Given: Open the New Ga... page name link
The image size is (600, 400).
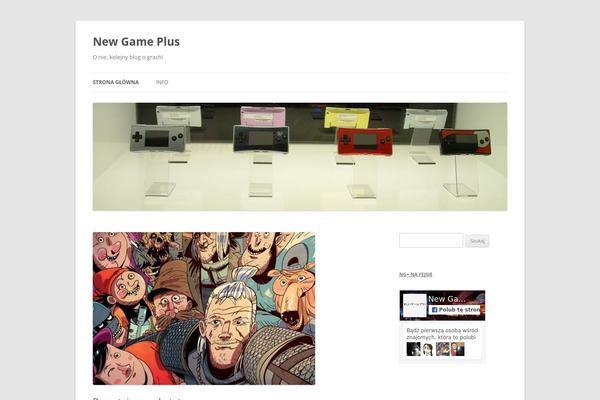Looking at the screenshot, I should 447,299.
